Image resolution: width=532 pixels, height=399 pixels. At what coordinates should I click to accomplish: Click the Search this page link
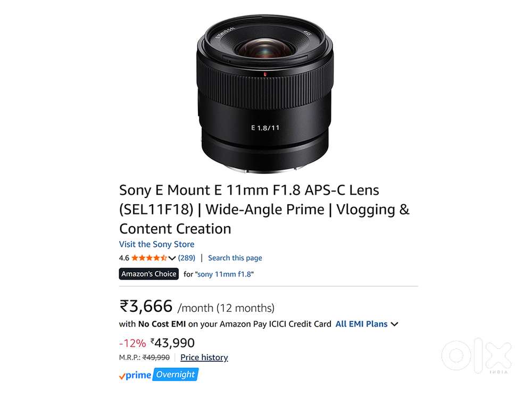235,258
